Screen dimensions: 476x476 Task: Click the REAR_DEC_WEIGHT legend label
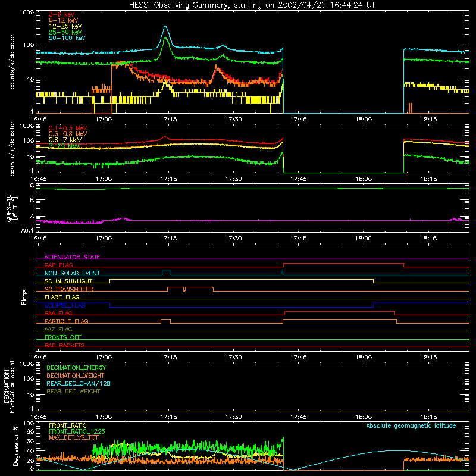point(73,392)
